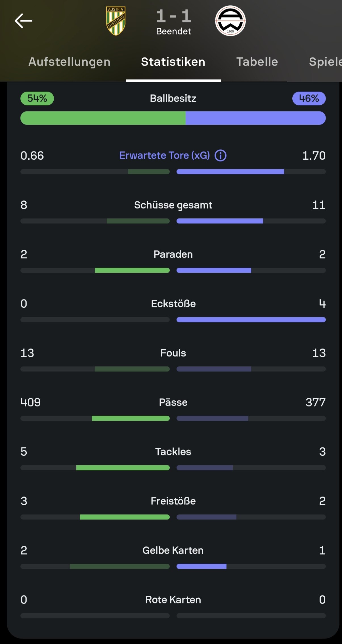Tap the back arrow icon
This screenshot has width=342, height=644.
click(x=24, y=21)
